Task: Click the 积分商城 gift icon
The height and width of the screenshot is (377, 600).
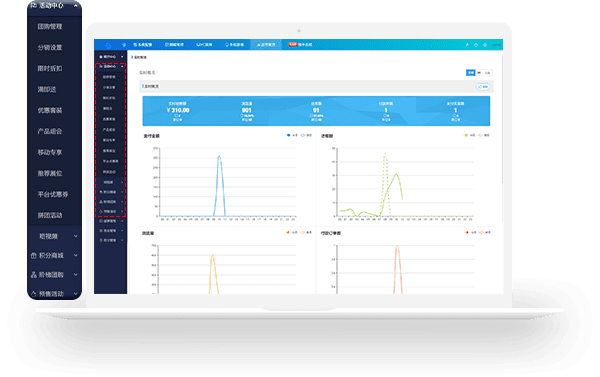Action: [x=34, y=256]
